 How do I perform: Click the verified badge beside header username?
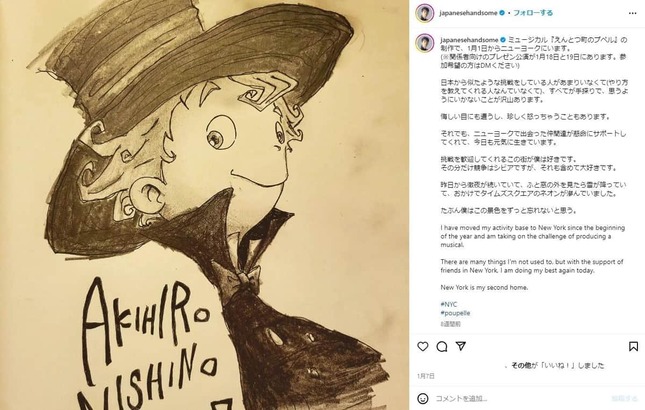point(502,13)
